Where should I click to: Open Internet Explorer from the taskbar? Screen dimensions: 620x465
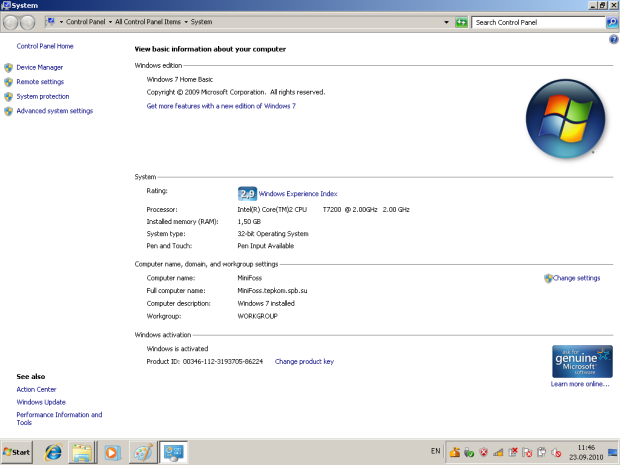(53, 452)
